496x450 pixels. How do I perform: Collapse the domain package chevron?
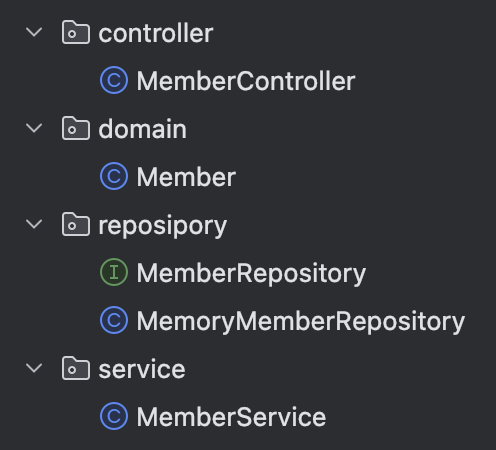[34, 128]
